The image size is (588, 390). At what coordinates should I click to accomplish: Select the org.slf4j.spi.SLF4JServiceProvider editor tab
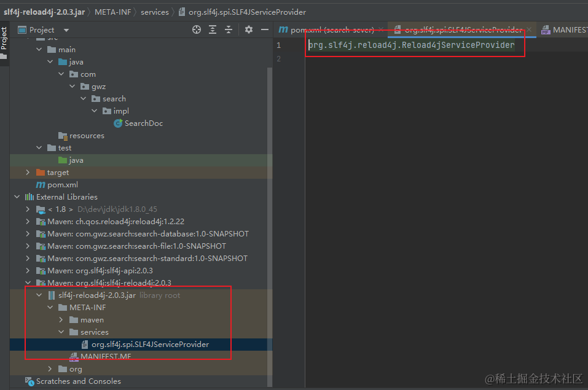(463, 29)
